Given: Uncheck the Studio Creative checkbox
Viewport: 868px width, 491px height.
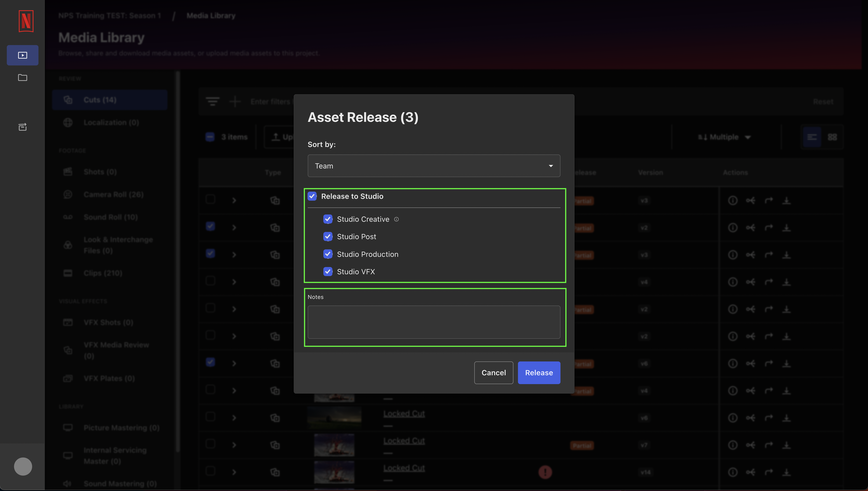Looking at the screenshot, I should click(x=328, y=219).
